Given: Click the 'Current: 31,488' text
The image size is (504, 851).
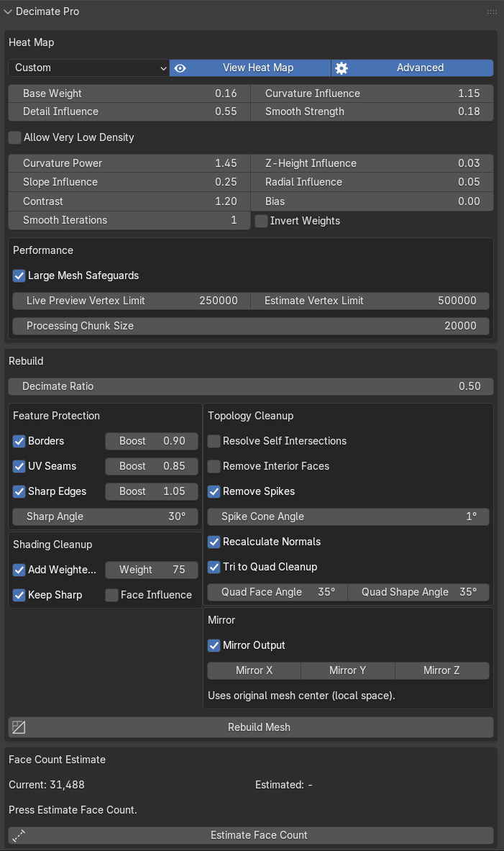Looking at the screenshot, I should tap(47, 785).
